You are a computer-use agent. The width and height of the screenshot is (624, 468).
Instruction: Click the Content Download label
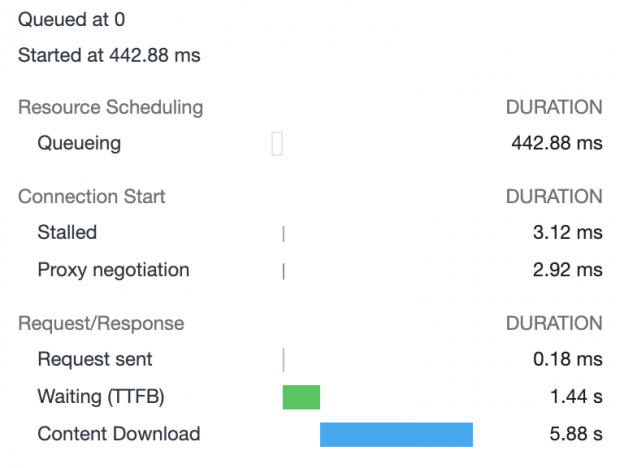pos(119,434)
